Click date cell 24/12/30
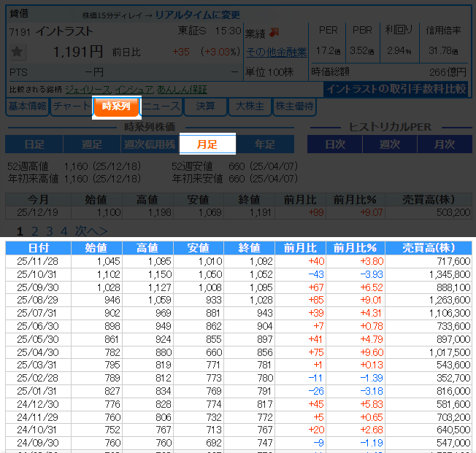 click(38, 404)
